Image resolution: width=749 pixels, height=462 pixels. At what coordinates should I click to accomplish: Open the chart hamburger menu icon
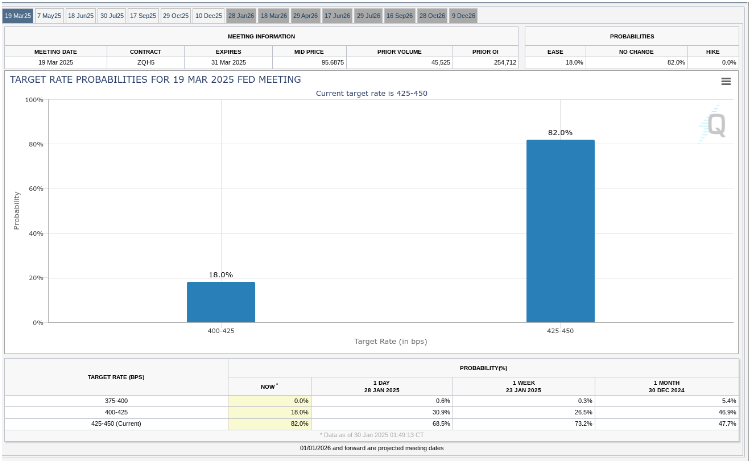click(x=726, y=81)
